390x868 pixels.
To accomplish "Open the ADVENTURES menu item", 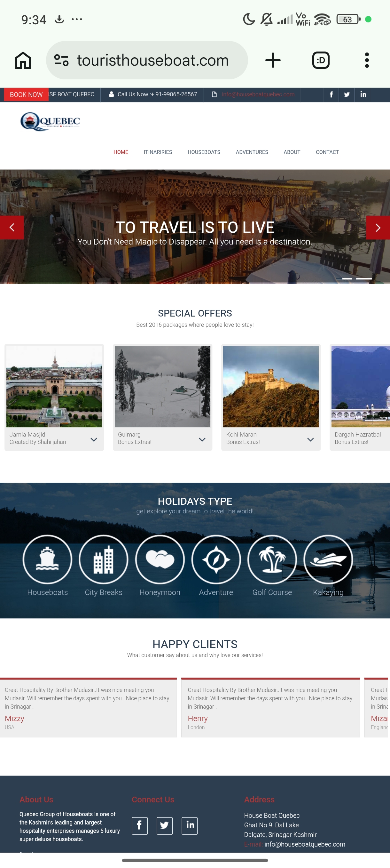I will (x=252, y=152).
